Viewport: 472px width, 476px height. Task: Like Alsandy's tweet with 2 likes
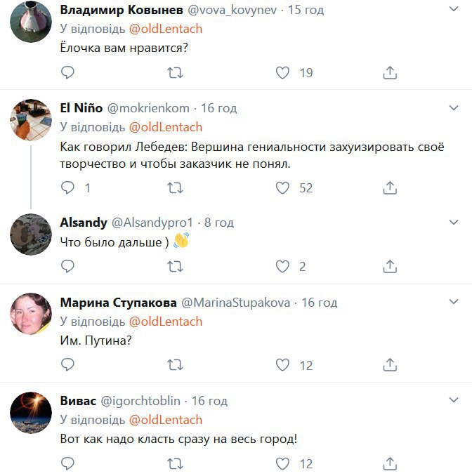coord(282,267)
